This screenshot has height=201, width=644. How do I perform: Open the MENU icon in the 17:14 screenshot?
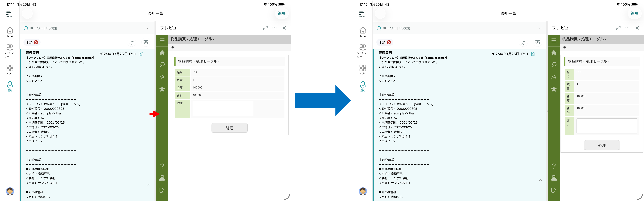9,14
